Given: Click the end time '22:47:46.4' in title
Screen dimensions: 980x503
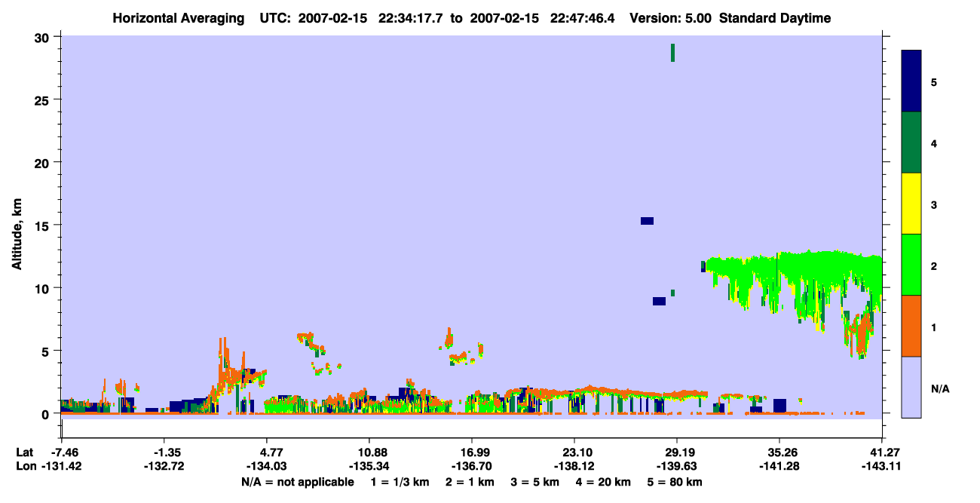Looking at the screenshot, I should 581,18.
